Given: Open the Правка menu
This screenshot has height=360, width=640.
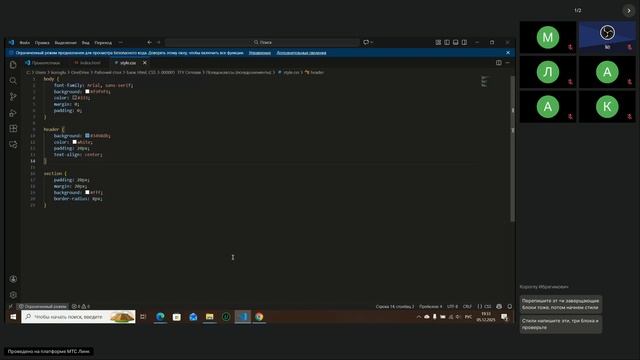Looking at the screenshot, I should pos(42,42).
